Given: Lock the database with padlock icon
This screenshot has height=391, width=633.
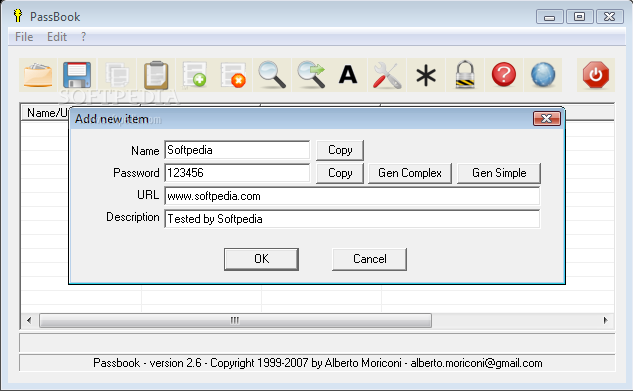Looking at the screenshot, I should 465,75.
